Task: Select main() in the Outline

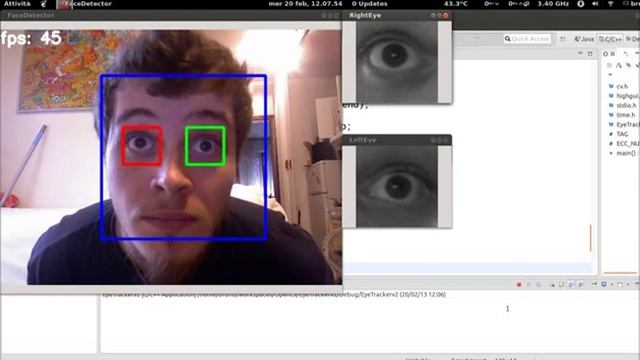Action: [623, 153]
